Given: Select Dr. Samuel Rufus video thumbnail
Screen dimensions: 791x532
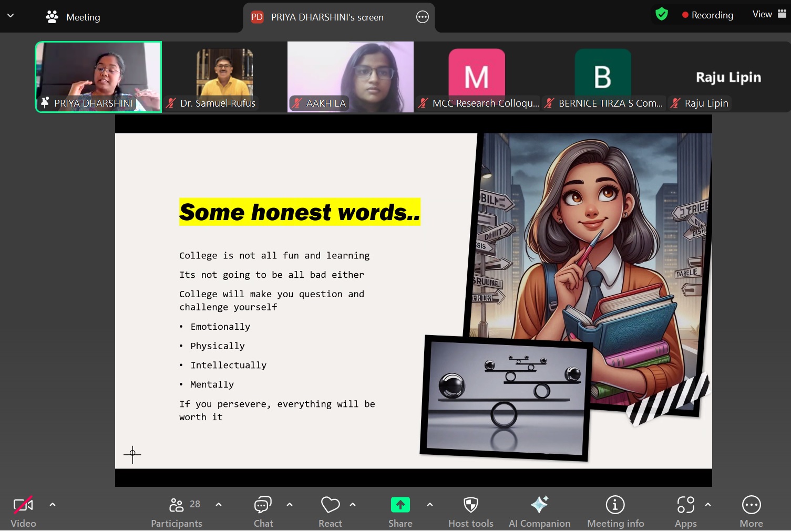Looking at the screenshot, I should [x=224, y=77].
